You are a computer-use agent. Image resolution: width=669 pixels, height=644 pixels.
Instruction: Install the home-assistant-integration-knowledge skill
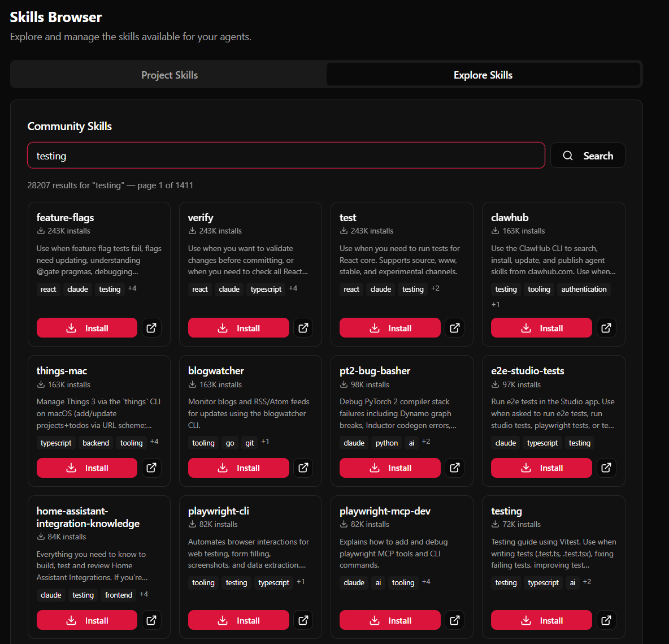click(x=87, y=620)
